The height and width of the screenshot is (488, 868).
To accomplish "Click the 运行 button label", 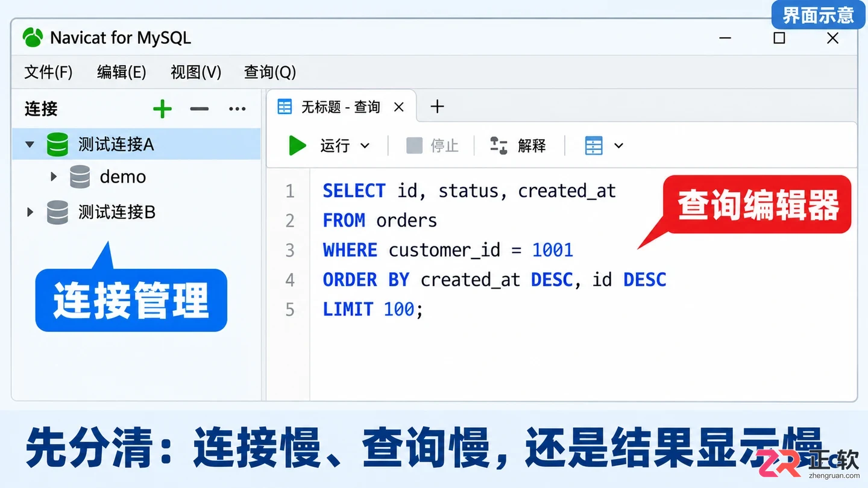I will 335,145.
